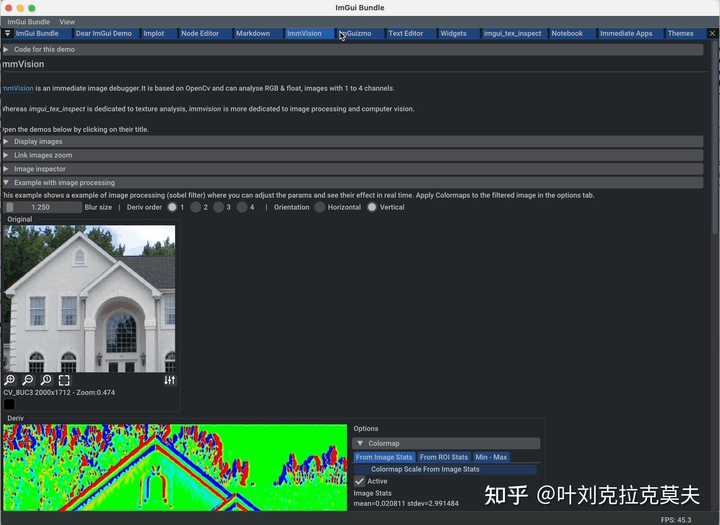Select Deriv order 1 radio button
Screen dimensions: 720x525
coord(172,207)
